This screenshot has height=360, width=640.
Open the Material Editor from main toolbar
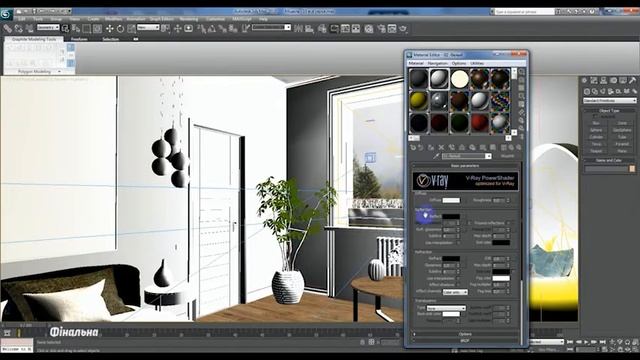click(369, 29)
